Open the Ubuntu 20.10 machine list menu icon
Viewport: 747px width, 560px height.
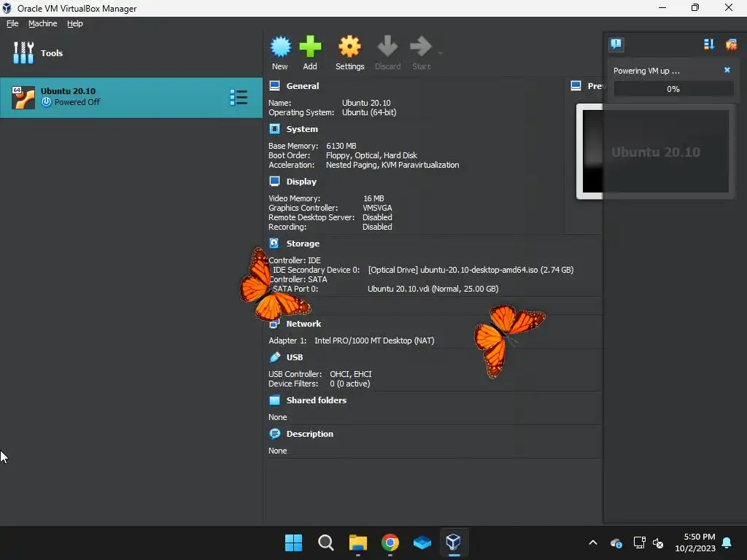pos(239,97)
